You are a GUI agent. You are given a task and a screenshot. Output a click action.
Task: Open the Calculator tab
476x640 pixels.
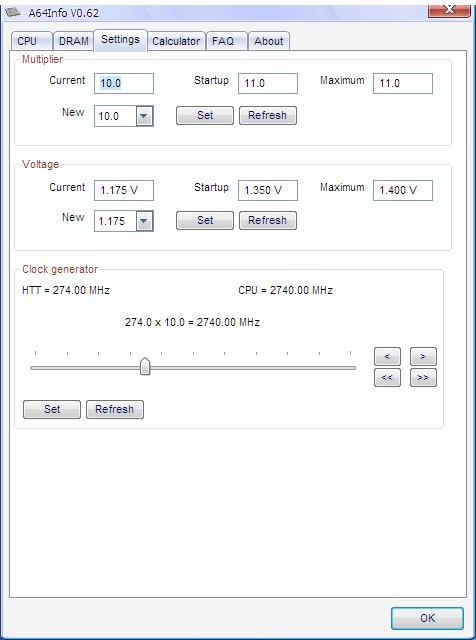click(176, 41)
